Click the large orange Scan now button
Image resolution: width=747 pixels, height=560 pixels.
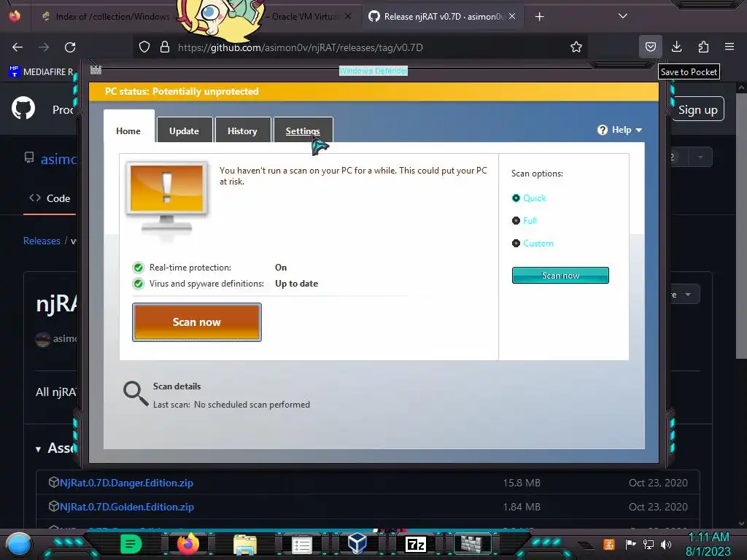tap(197, 322)
